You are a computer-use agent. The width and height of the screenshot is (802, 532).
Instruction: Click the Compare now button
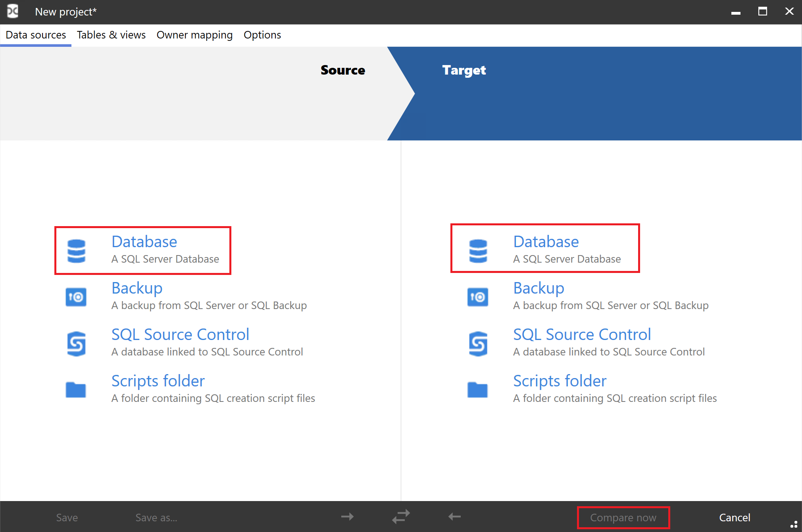tap(623, 517)
